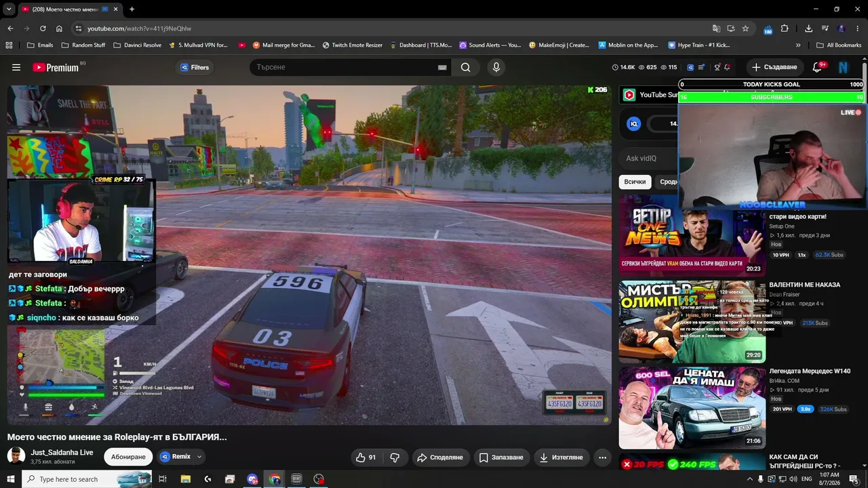Viewport: 868px width, 488px height.
Task: Open the Emails bookmark folder
Action: pos(40,45)
